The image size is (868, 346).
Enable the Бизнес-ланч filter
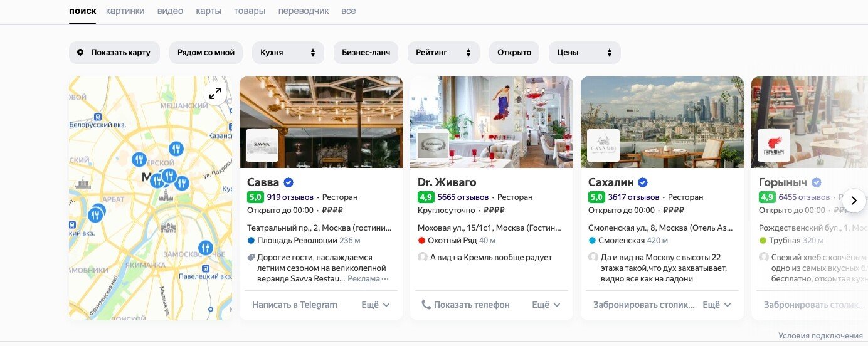[366, 53]
